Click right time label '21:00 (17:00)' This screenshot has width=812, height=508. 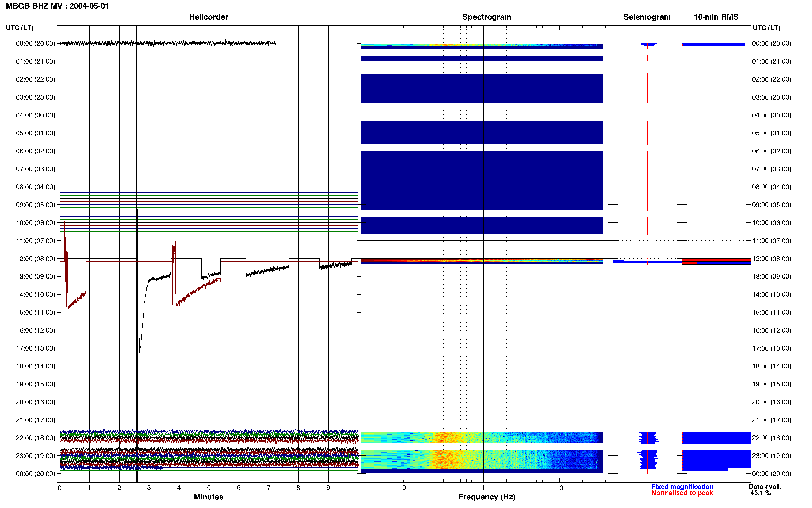[771, 420]
